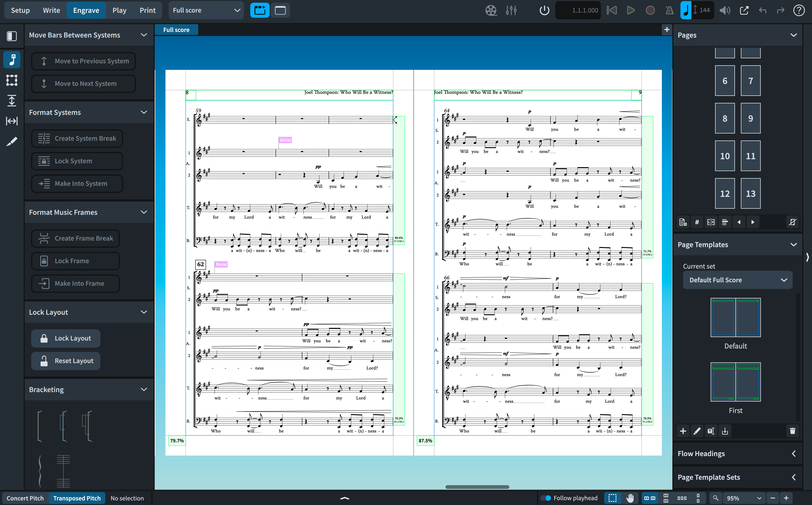Select the Staff Spacing tool icon
Image resolution: width=812 pixels, height=505 pixels.
tap(12, 100)
